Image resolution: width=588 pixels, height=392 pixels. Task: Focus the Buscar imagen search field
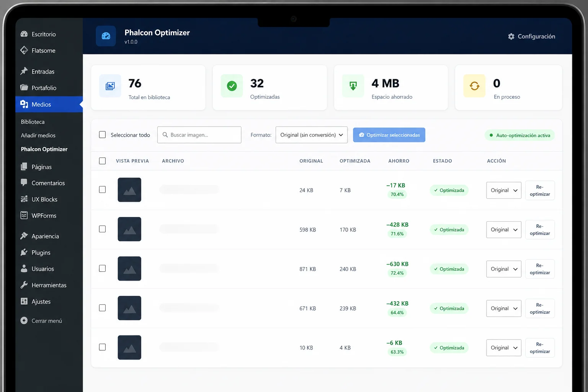[x=199, y=135]
